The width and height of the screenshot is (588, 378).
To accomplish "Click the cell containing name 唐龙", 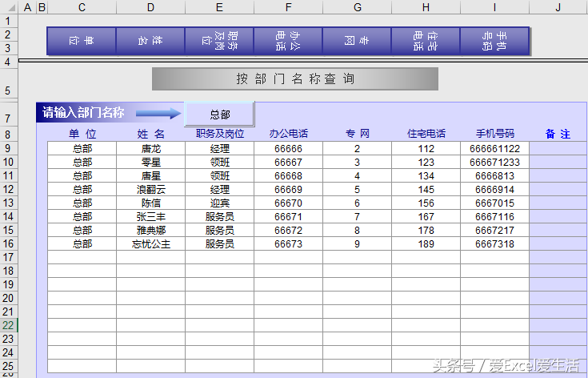I will tap(150, 148).
